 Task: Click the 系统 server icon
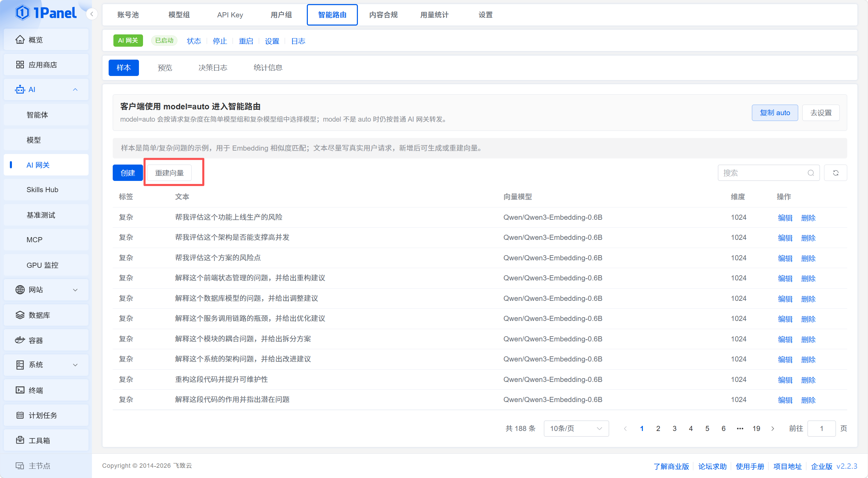coord(20,365)
